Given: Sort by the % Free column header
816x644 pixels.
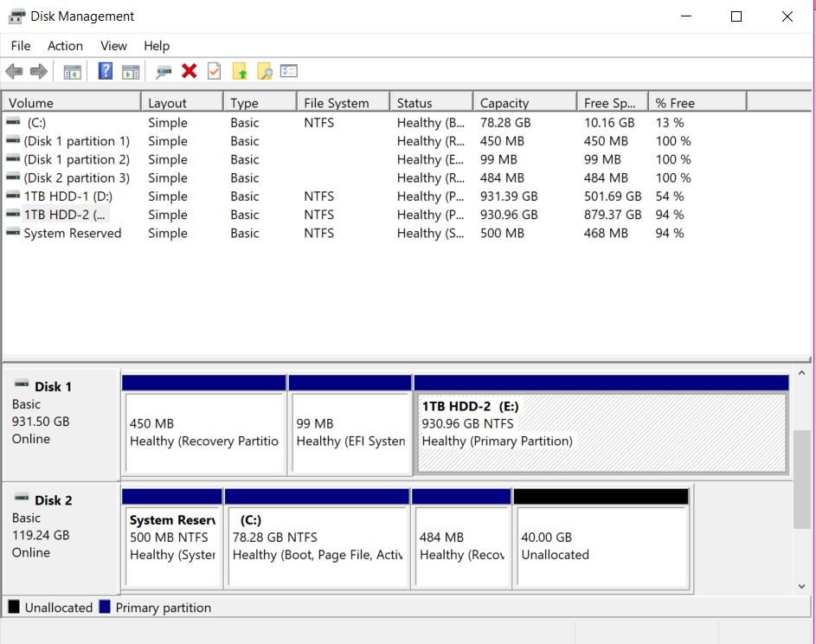Looking at the screenshot, I should tap(697, 102).
